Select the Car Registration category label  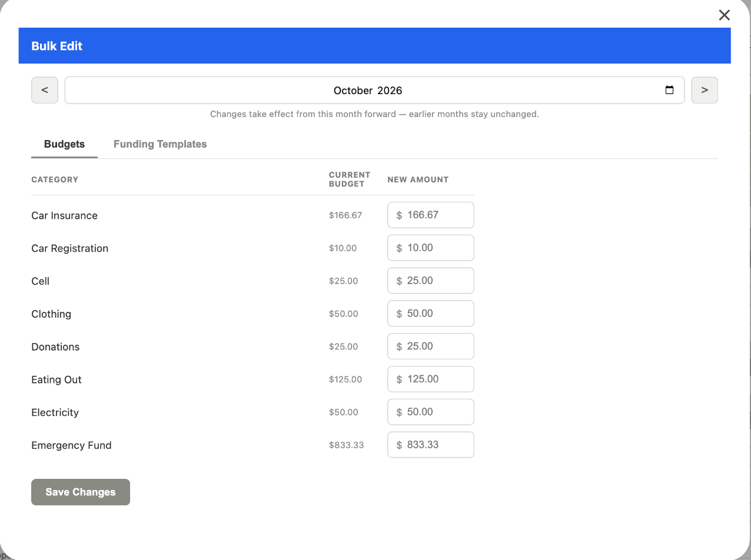[69, 248]
